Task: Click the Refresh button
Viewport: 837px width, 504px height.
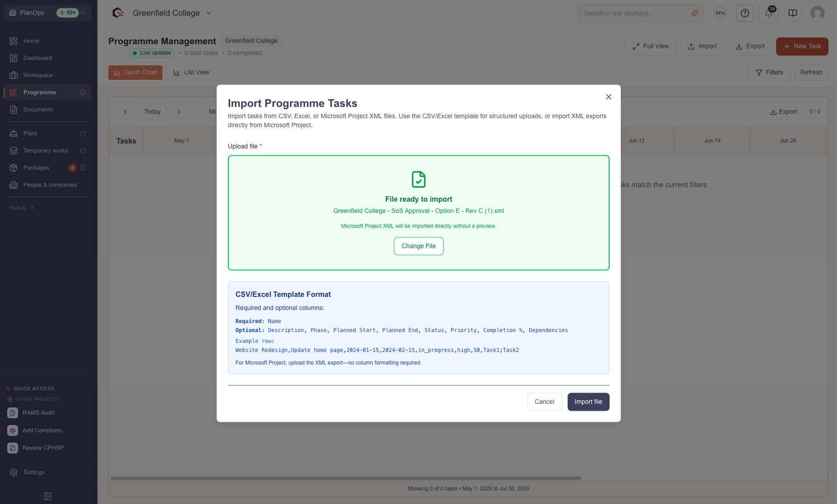Action: 811,73
